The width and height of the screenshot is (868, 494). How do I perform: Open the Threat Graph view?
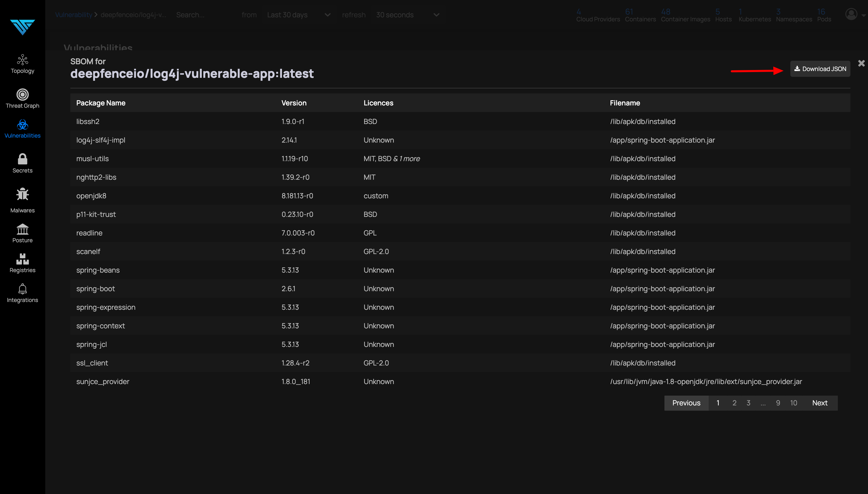[22, 98]
